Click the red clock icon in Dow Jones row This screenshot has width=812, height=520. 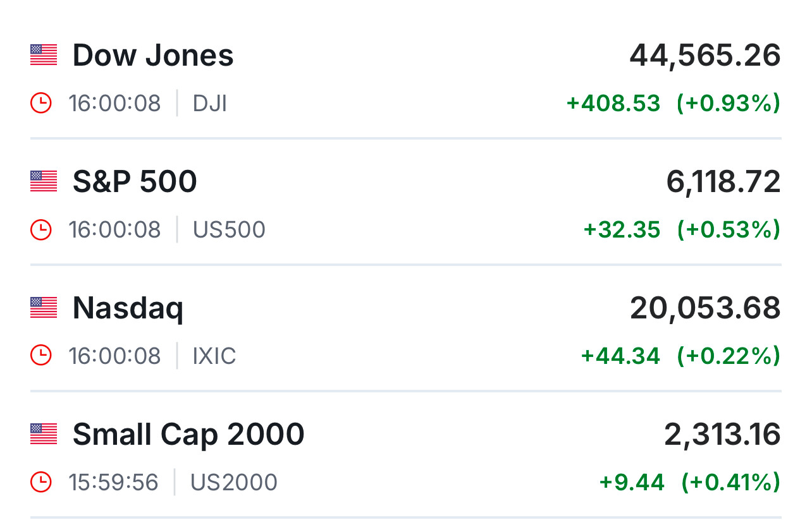[41, 103]
